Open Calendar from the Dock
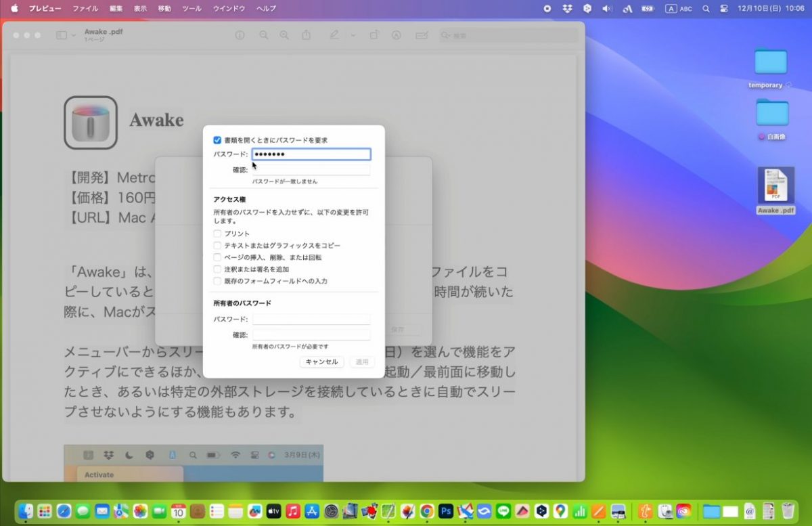The image size is (812, 526). click(179, 510)
